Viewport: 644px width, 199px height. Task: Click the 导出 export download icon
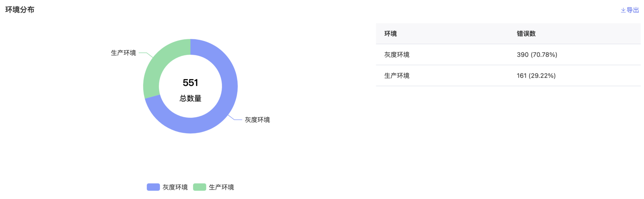[x=623, y=10]
